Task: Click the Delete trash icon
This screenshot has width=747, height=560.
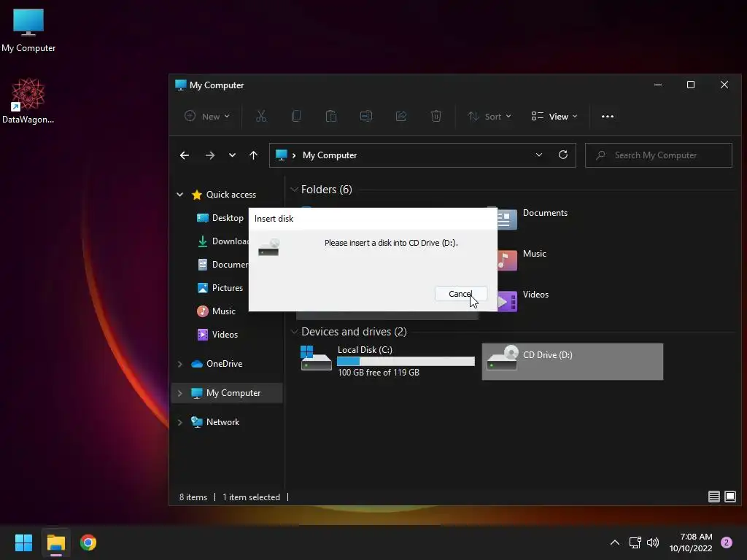Action: (436, 116)
